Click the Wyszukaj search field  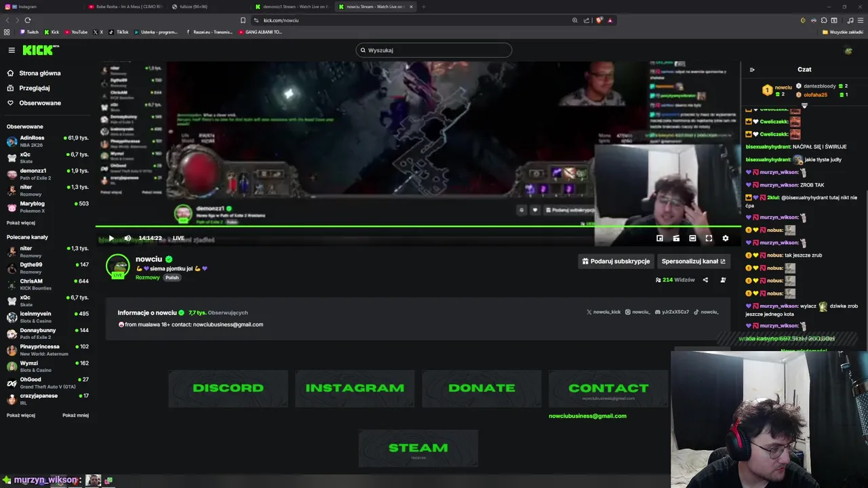pyautogui.click(x=434, y=50)
